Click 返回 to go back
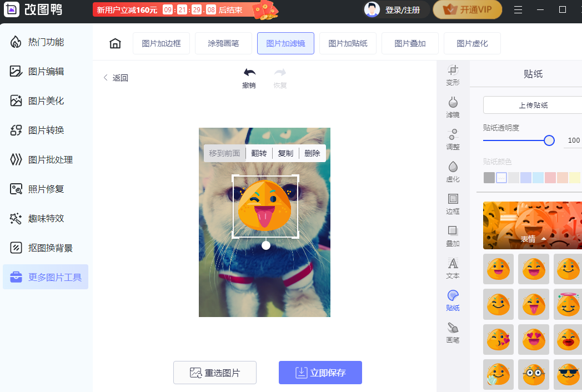 coord(116,78)
